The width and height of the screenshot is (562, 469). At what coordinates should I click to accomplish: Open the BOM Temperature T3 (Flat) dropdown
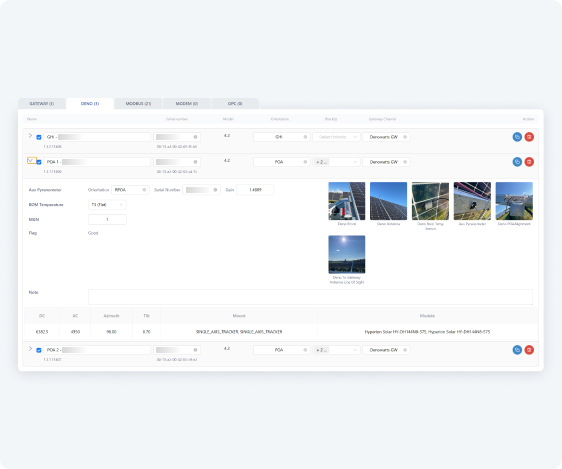(107, 205)
